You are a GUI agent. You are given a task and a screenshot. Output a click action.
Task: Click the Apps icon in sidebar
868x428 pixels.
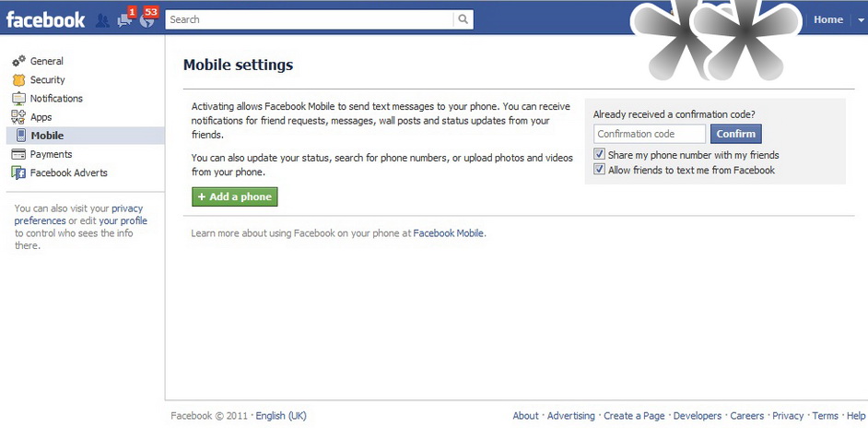[18, 117]
